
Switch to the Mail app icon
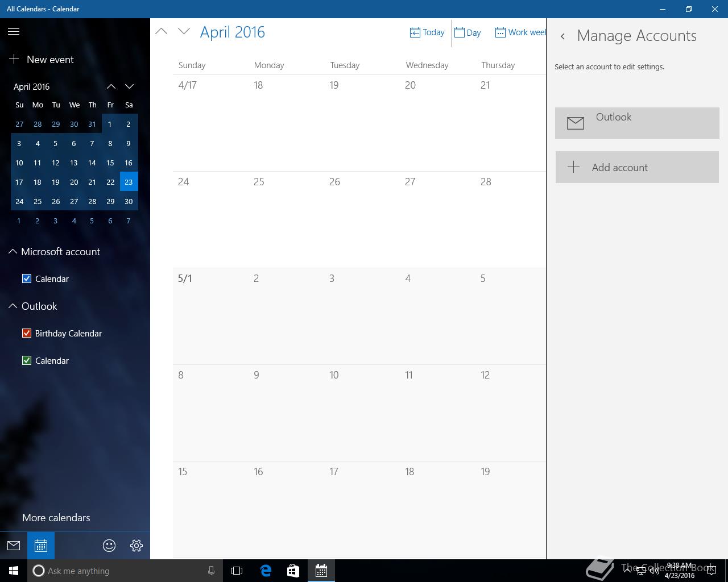pyautogui.click(x=14, y=546)
